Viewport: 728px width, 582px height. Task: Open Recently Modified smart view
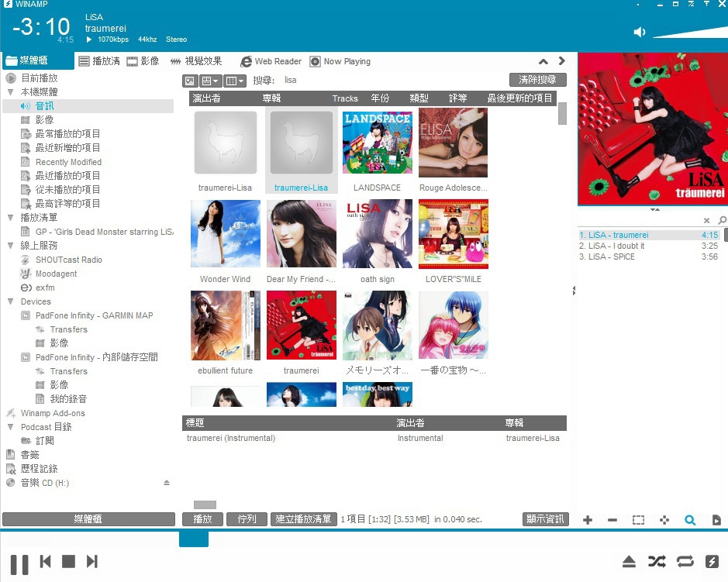(69, 162)
